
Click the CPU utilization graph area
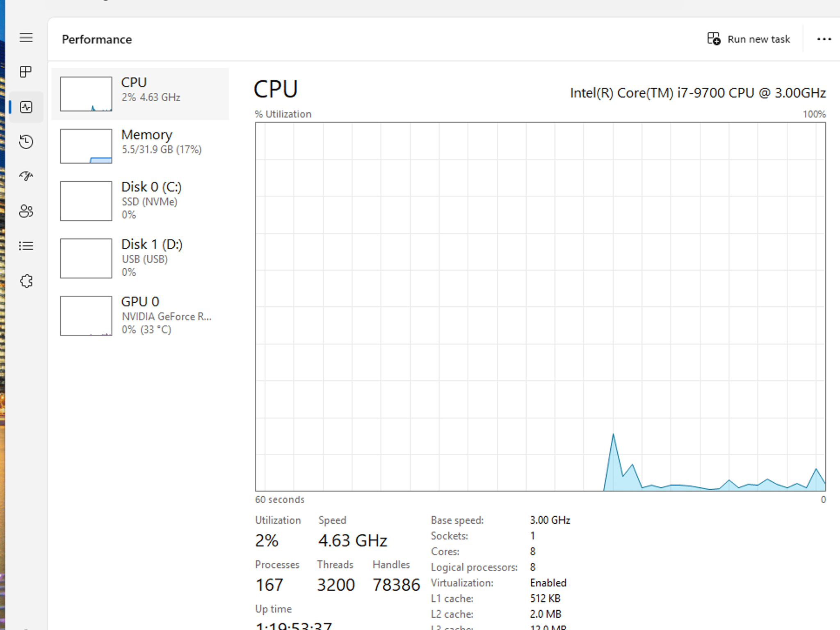540,306
